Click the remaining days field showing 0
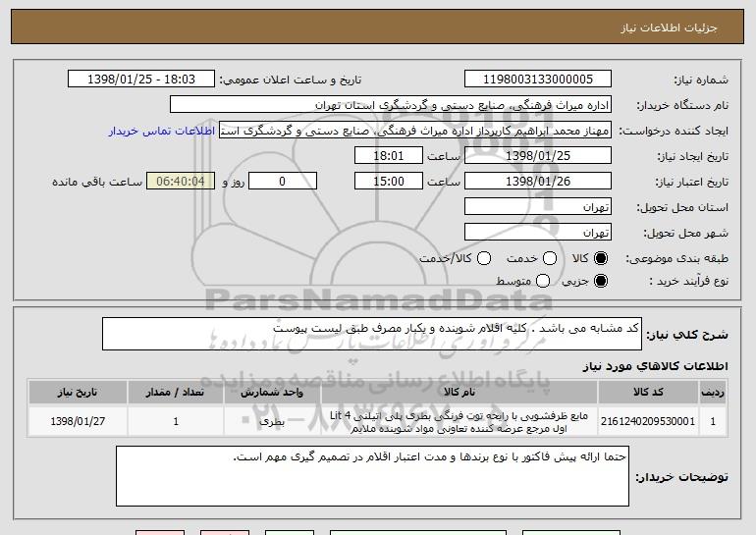 click(x=283, y=182)
